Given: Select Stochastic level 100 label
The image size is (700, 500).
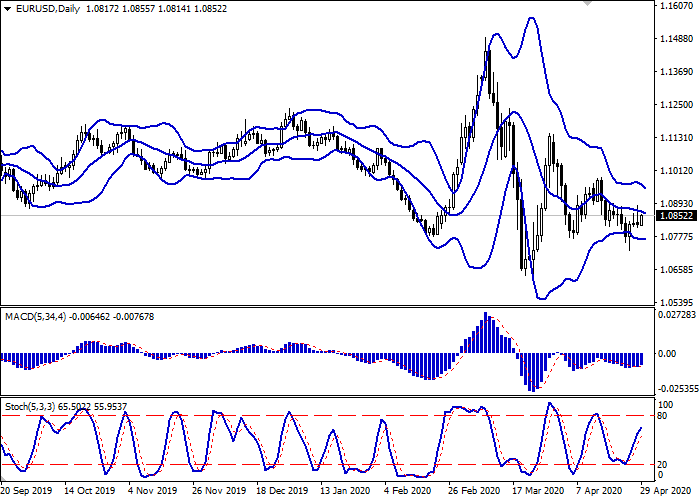Looking at the screenshot, I should (665, 405).
